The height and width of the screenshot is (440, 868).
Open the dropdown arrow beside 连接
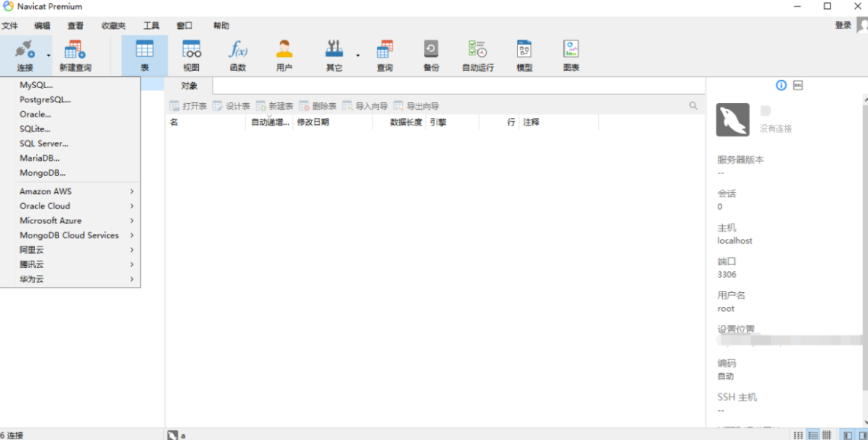[x=49, y=55]
